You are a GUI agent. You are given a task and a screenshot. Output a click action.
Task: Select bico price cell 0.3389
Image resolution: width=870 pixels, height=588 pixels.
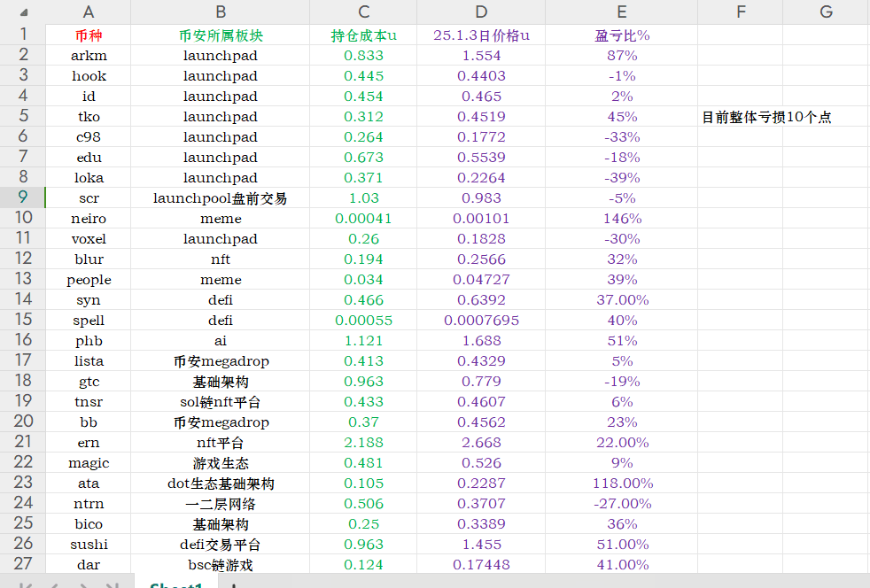click(481, 523)
